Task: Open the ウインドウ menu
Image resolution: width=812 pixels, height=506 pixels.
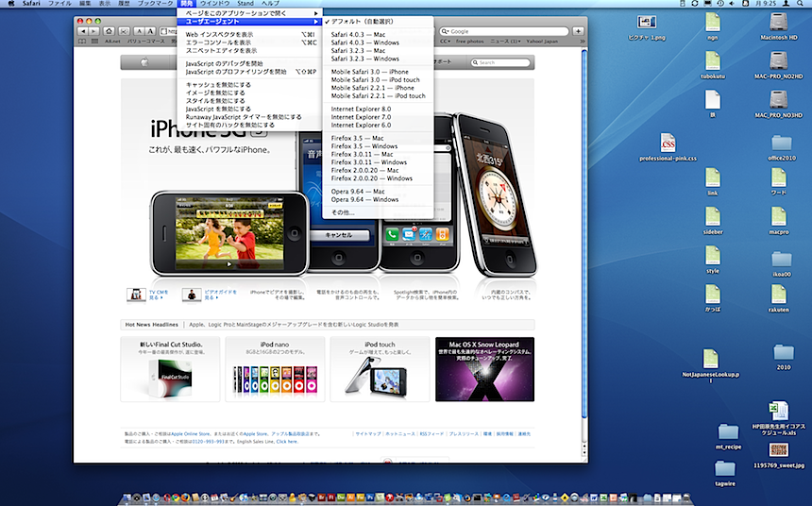Action: [x=215, y=3]
